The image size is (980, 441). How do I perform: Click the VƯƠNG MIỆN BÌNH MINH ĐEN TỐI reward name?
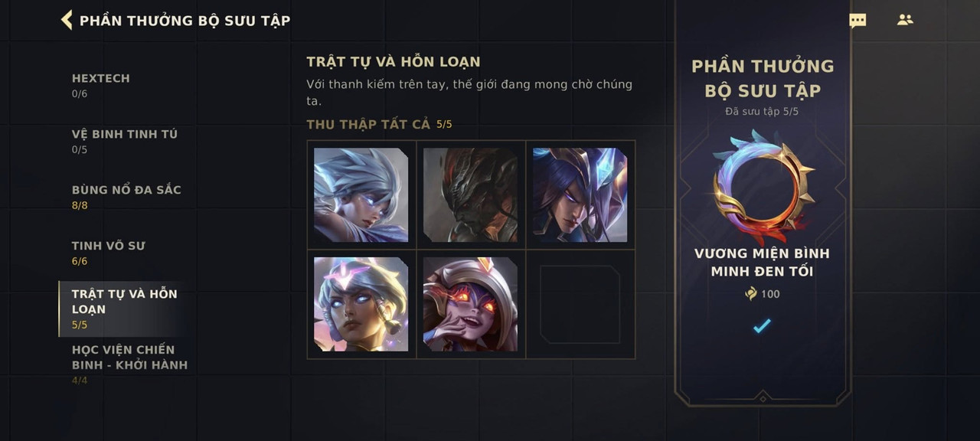[762, 262]
